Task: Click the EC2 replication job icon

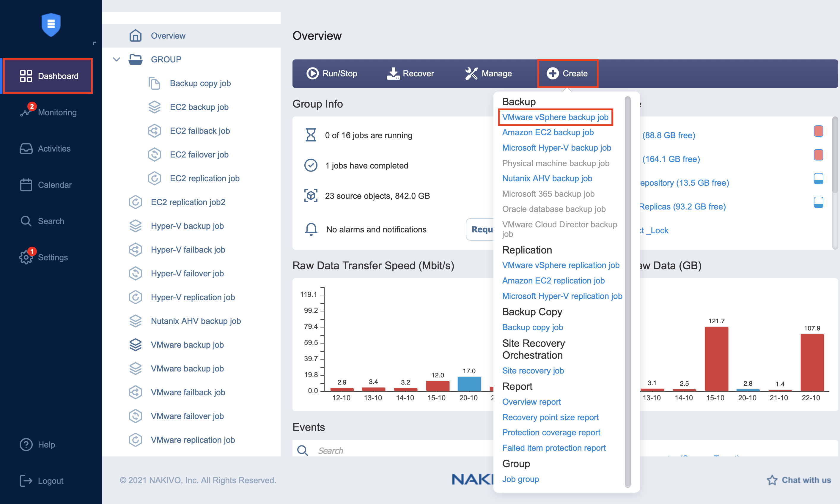Action: pyautogui.click(x=154, y=178)
